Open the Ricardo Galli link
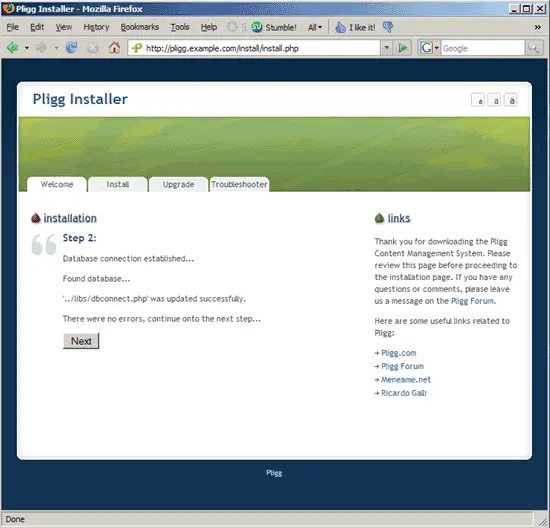The width and height of the screenshot is (550, 528). coord(404,393)
